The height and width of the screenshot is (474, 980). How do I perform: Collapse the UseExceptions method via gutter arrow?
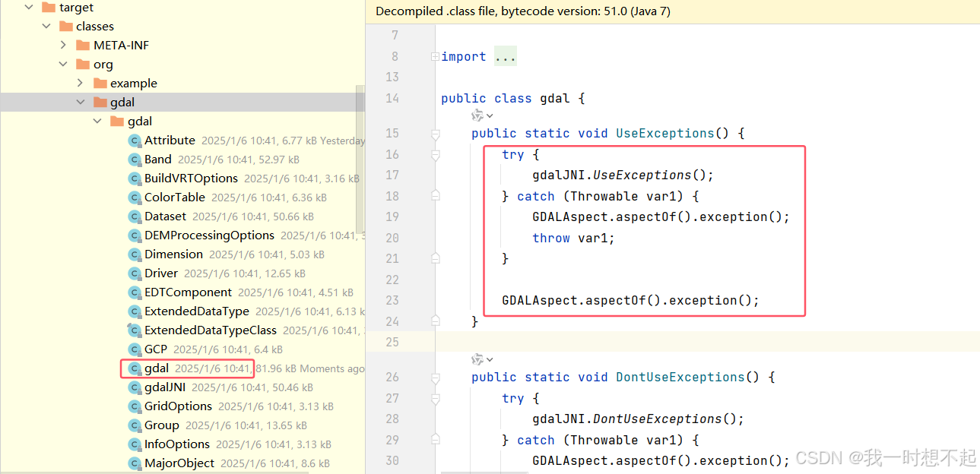[x=435, y=134]
